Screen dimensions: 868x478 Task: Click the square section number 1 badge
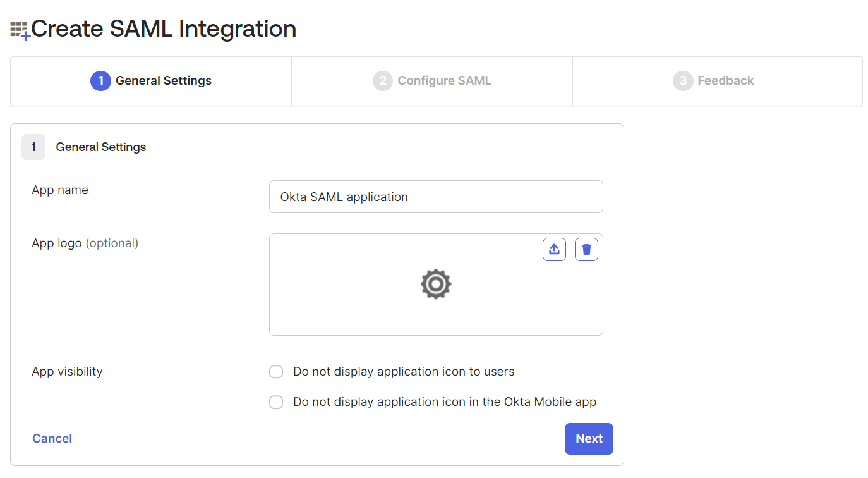33,147
